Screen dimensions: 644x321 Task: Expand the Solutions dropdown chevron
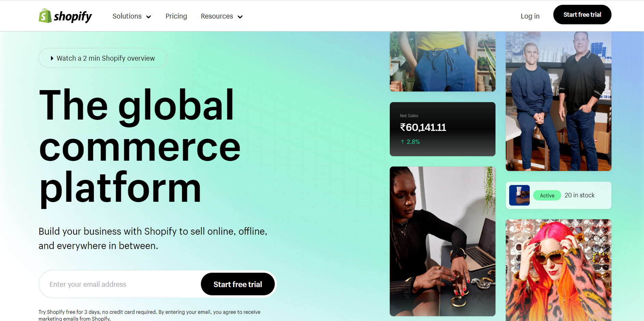tap(149, 17)
